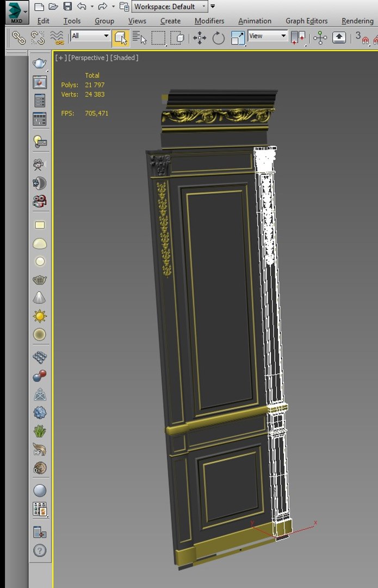Create a new scene file
Image resolution: width=378 pixels, height=588 pixels.
coord(39,7)
